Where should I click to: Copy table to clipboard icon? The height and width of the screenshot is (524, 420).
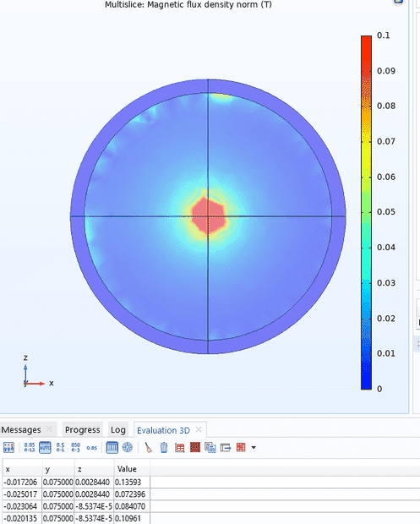pyautogui.click(x=210, y=448)
